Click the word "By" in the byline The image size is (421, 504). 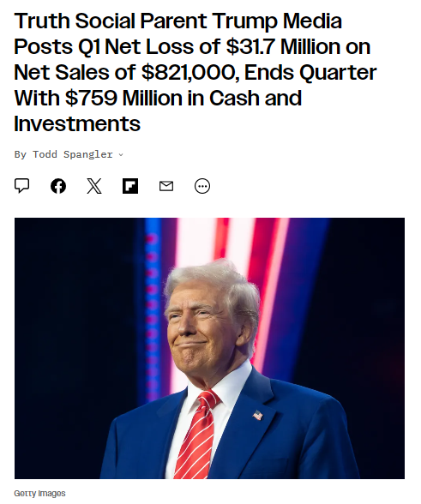tap(21, 154)
